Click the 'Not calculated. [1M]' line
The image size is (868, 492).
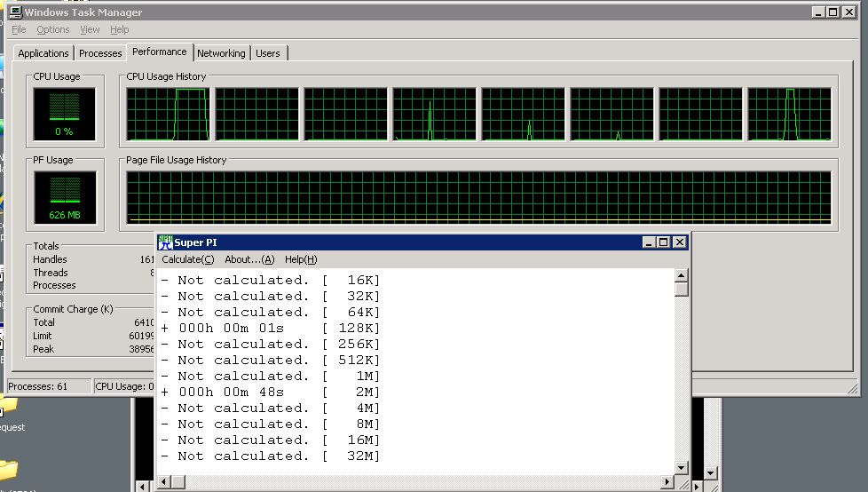click(x=270, y=376)
